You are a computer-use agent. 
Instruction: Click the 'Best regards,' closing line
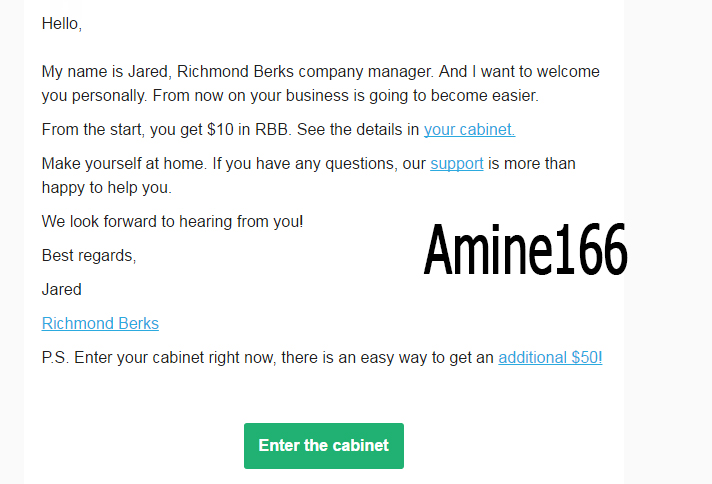coord(89,256)
